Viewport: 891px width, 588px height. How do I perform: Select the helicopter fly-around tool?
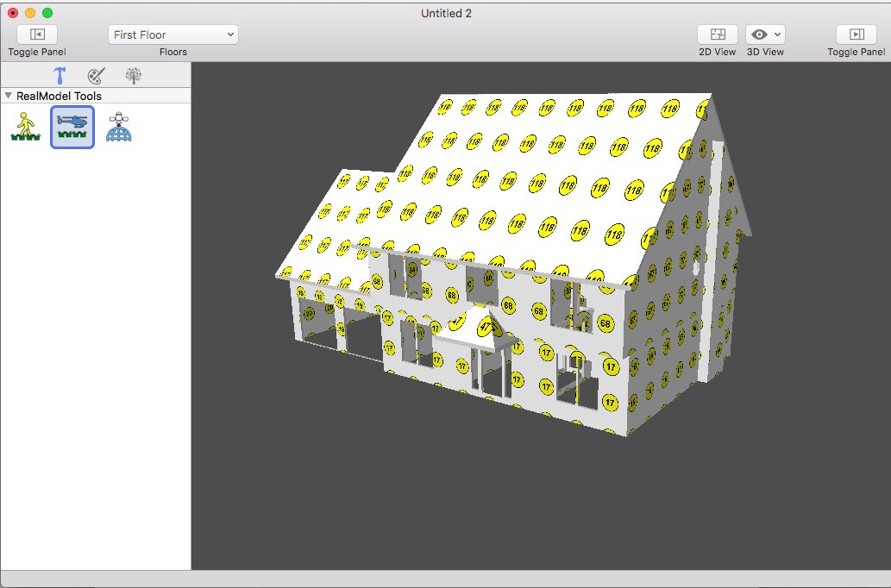coord(72,127)
